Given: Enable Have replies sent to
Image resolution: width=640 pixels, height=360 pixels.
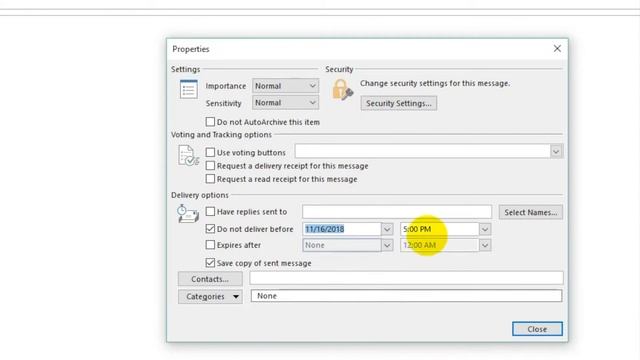Looking at the screenshot, I should [x=210, y=211].
